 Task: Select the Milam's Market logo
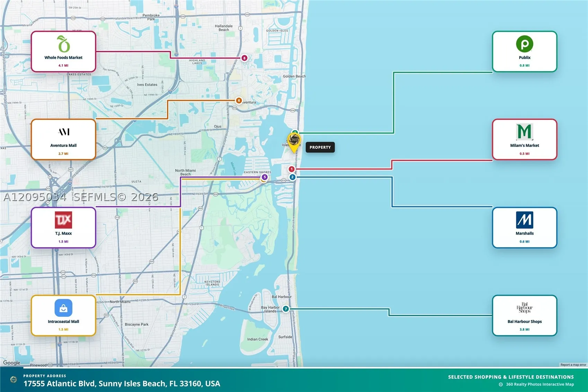524,132
